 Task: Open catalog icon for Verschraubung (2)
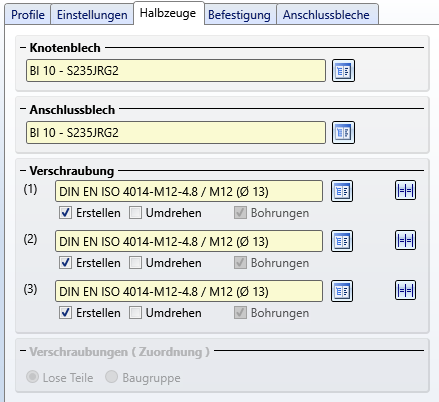(x=342, y=241)
